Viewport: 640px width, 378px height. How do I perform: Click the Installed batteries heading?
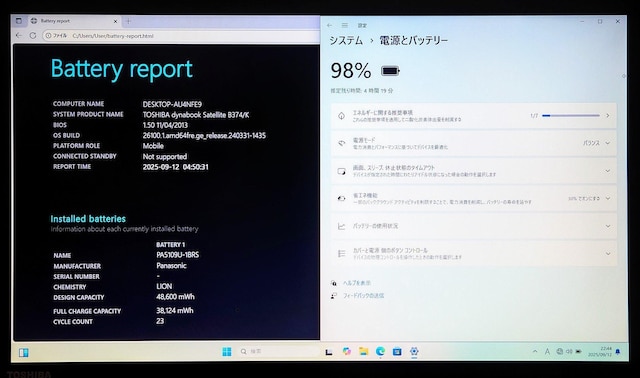(x=88, y=219)
